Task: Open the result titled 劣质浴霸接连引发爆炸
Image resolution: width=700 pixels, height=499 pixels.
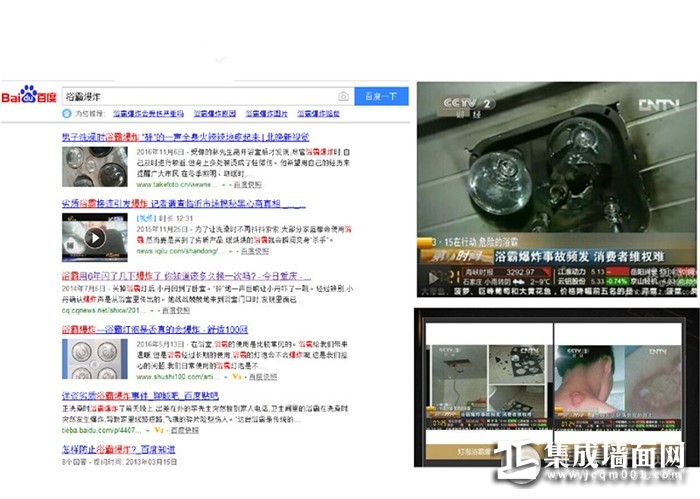Action: [x=183, y=204]
